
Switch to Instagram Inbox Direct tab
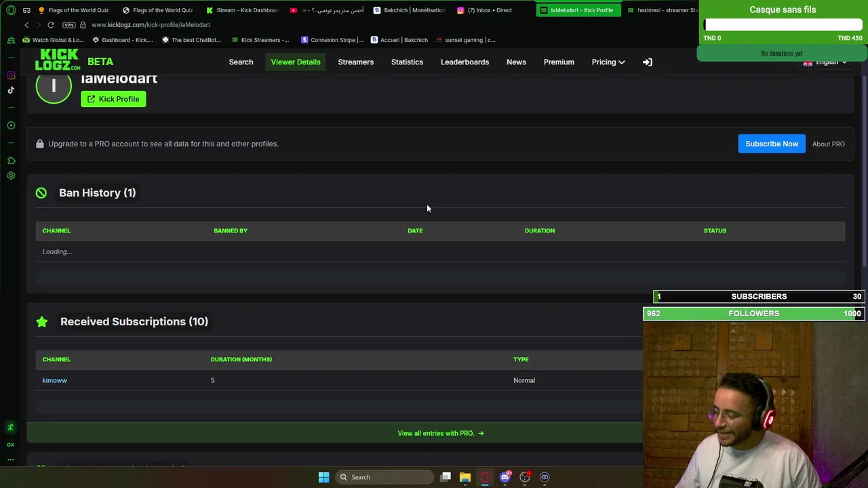pyautogui.click(x=485, y=10)
